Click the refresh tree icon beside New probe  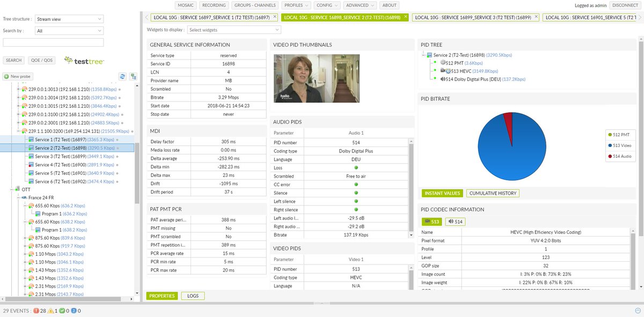tap(122, 77)
